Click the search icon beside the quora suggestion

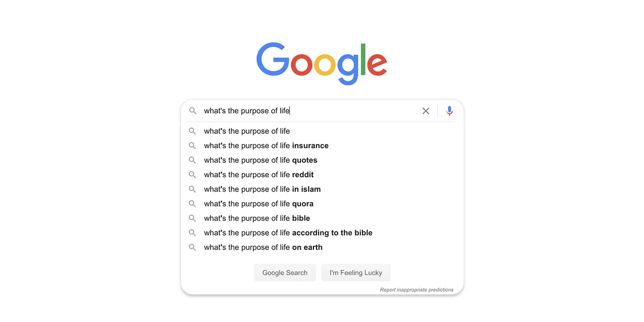pos(193,203)
